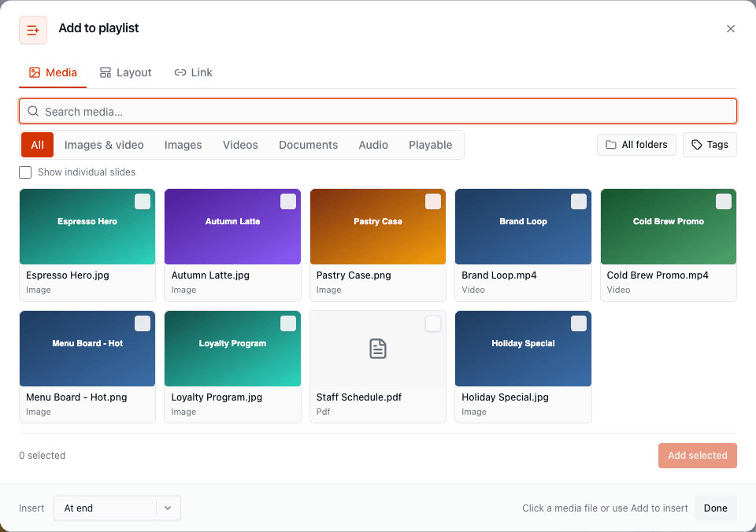Click the document icon on Staff Schedule.pdf
Screen dimensions: 756x532
377,349
